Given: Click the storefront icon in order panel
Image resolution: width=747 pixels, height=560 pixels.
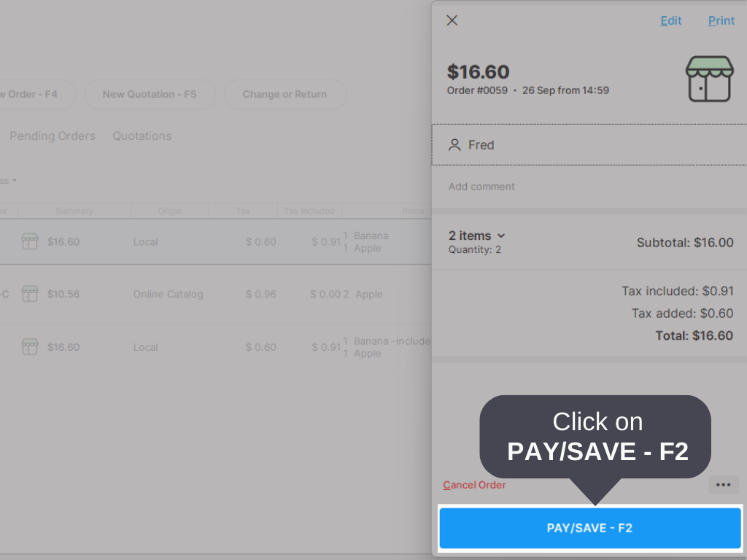Looking at the screenshot, I should click(x=709, y=79).
